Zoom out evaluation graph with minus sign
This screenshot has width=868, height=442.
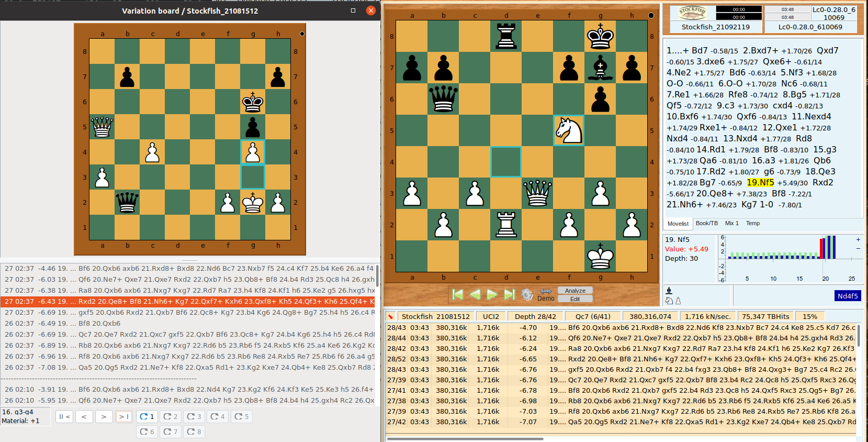pyautogui.click(x=858, y=248)
